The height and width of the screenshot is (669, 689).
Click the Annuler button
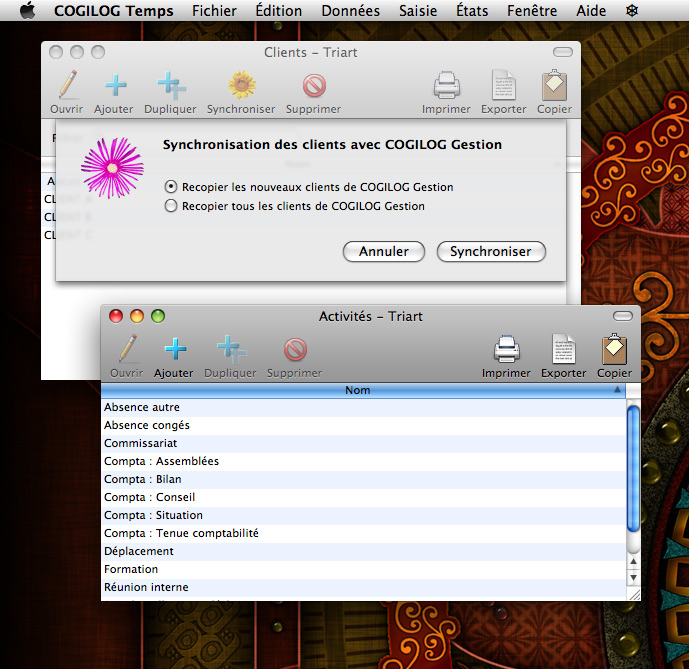pyautogui.click(x=384, y=251)
